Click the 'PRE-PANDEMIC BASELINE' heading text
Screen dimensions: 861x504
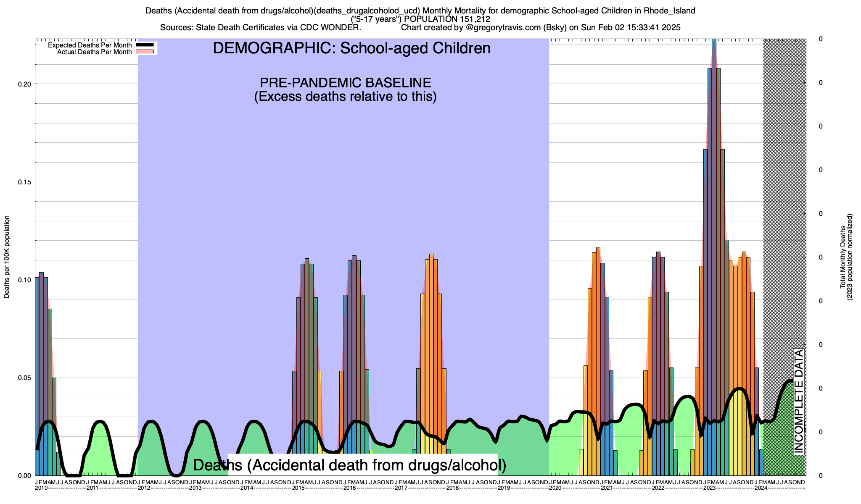coord(345,82)
